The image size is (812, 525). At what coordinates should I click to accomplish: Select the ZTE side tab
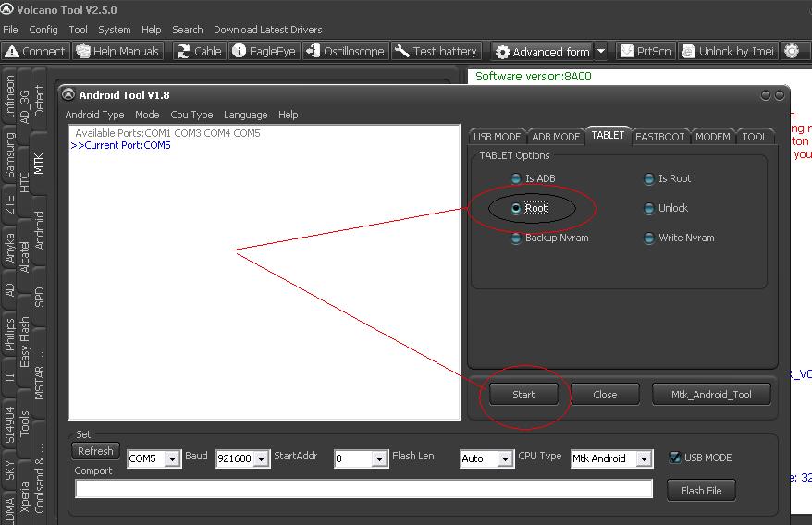tap(9, 204)
